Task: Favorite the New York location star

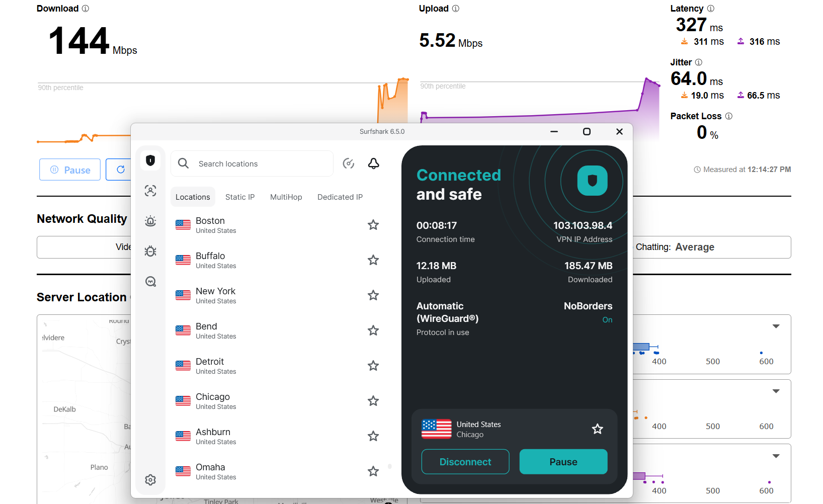Action: coord(373,295)
